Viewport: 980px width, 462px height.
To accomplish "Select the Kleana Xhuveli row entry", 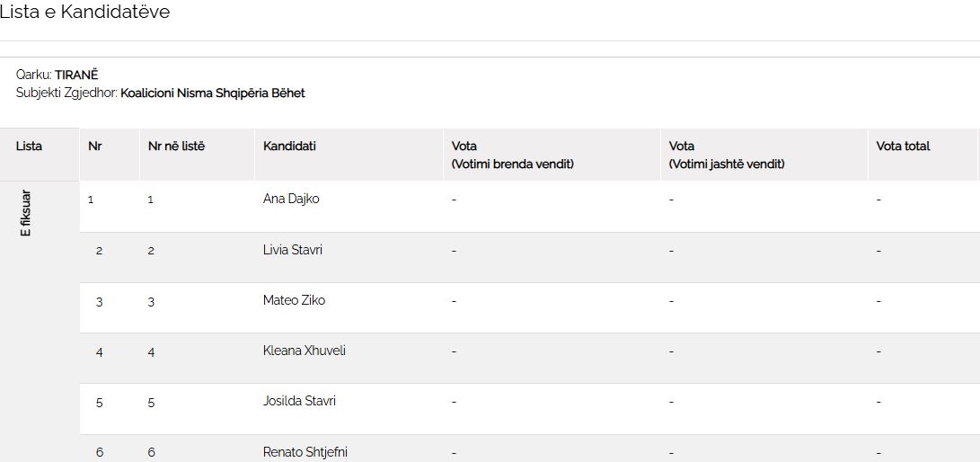I will pos(305,351).
